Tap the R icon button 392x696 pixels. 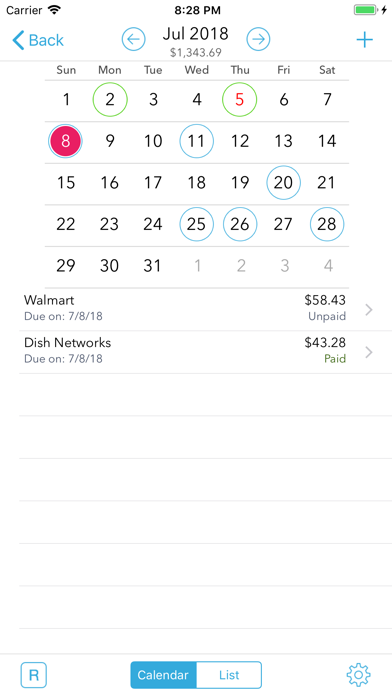[34, 675]
